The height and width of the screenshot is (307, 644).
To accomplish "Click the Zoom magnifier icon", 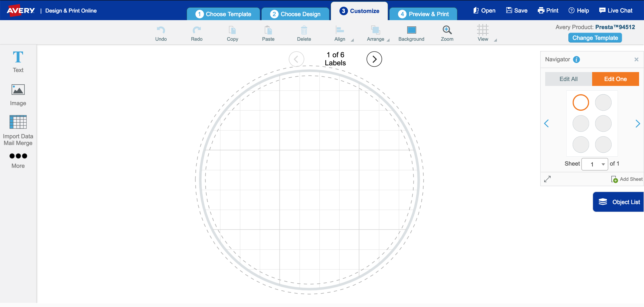I will 447,30.
